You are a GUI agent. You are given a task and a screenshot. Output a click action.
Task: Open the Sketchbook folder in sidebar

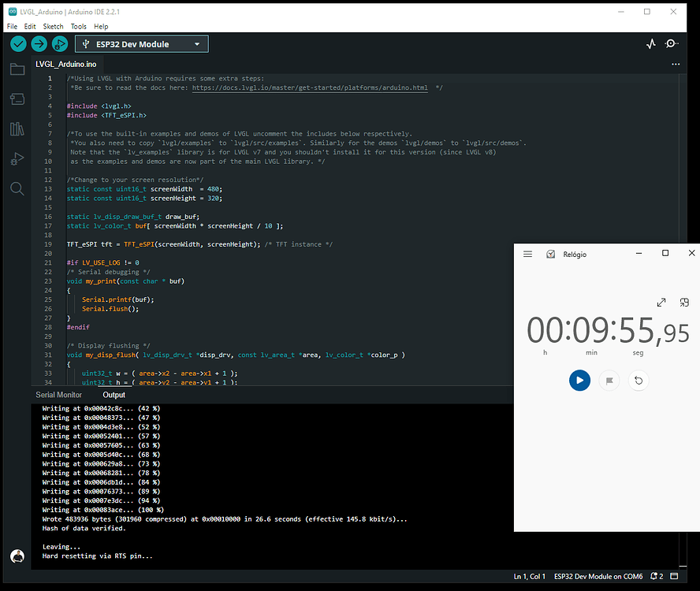(x=17, y=69)
